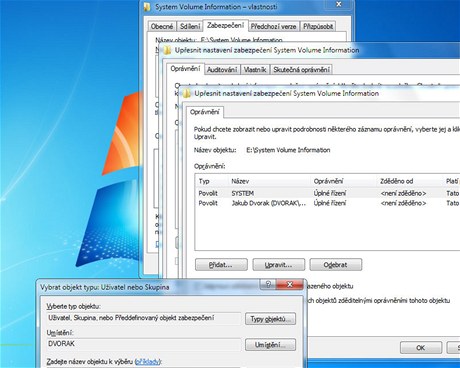Screen dimensions: 460x368
Task: Open the Vlastník tab
Action: (255, 70)
